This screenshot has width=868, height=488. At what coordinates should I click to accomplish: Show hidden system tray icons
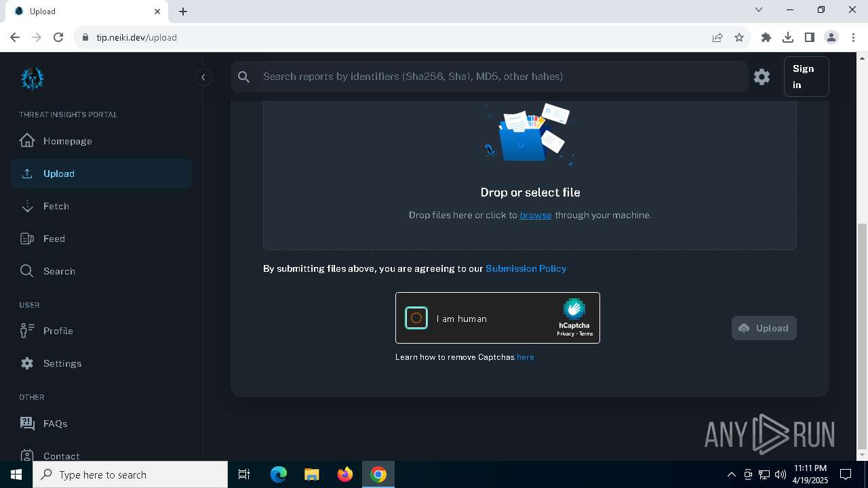pyautogui.click(x=731, y=474)
